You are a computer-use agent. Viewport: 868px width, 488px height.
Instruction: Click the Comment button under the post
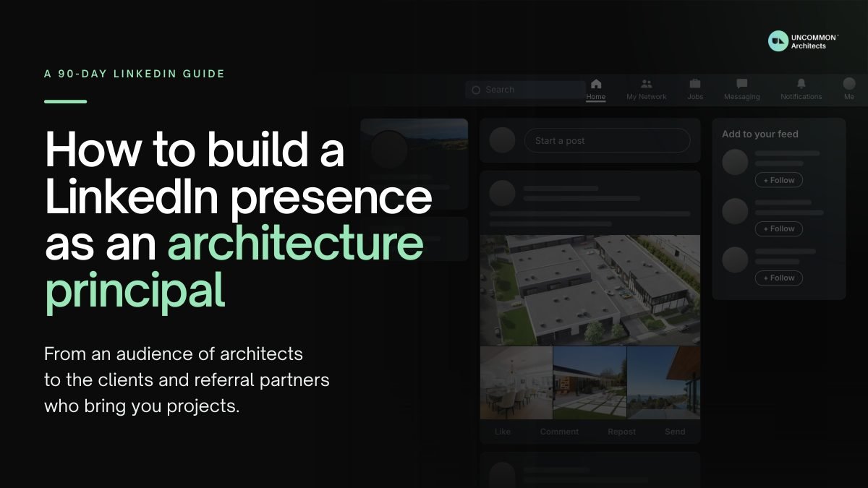coord(559,432)
